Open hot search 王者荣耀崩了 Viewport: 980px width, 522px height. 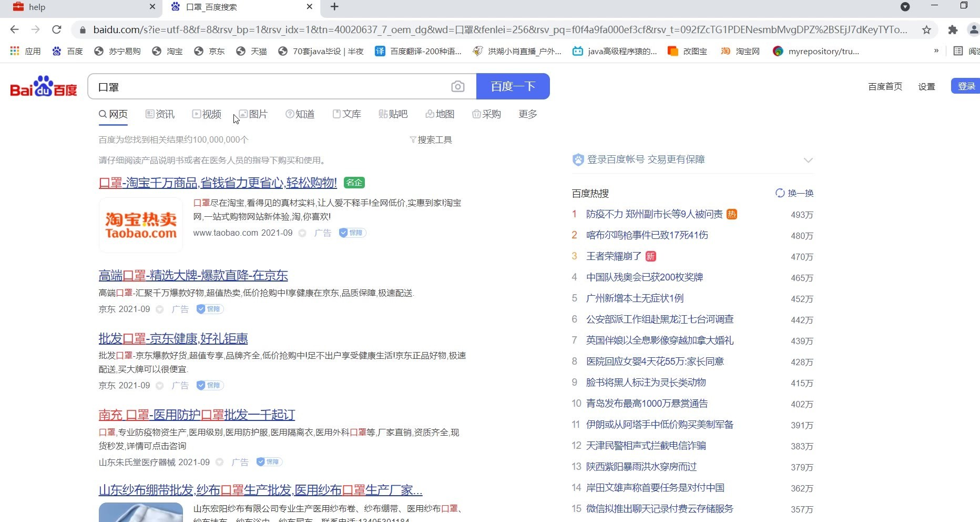(x=614, y=256)
